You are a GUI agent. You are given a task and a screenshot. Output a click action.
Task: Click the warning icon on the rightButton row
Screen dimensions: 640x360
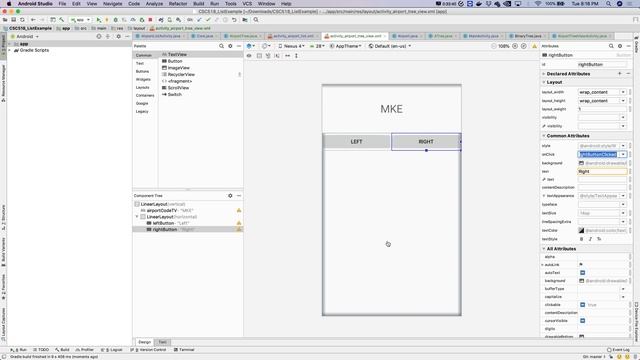(x=239, y=229)
